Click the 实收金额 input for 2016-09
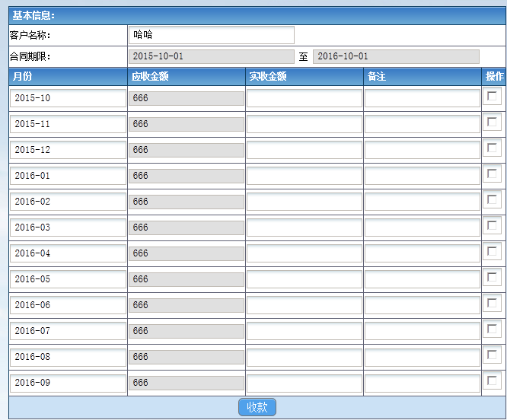 point(305,383)
